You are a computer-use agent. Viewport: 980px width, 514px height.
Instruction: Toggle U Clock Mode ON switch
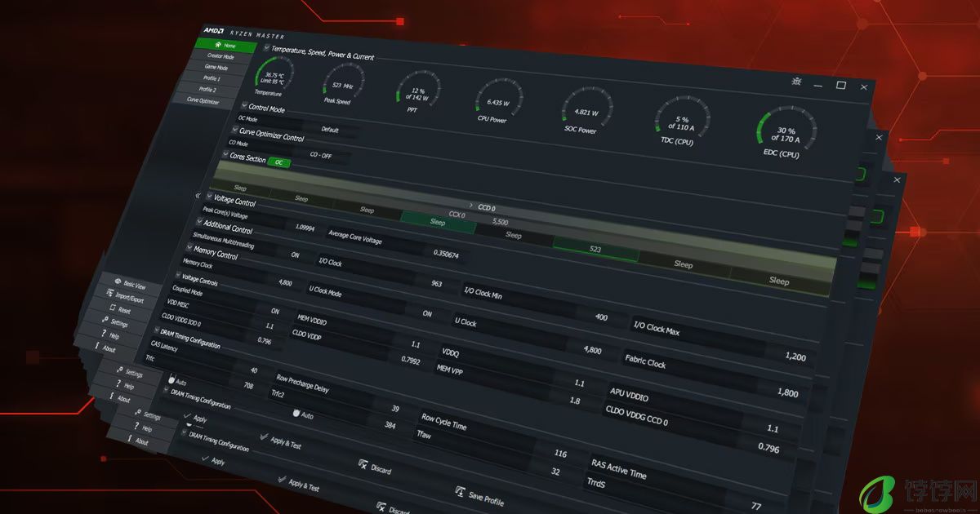coord(427,313)
